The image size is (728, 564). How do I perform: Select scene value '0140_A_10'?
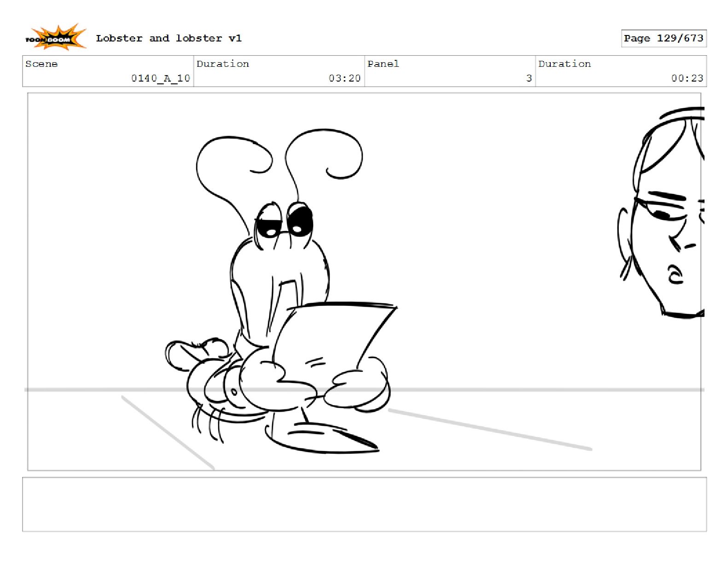[161, 78]
